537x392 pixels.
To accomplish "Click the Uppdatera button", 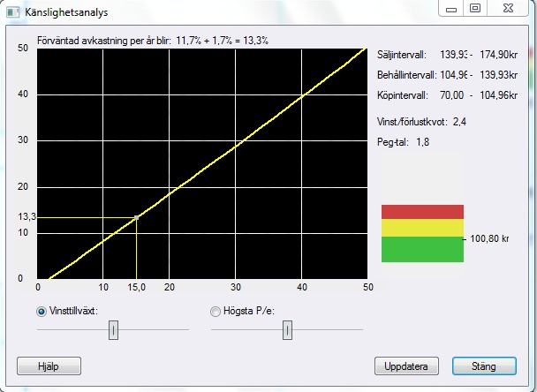I will tap(406, 366).
